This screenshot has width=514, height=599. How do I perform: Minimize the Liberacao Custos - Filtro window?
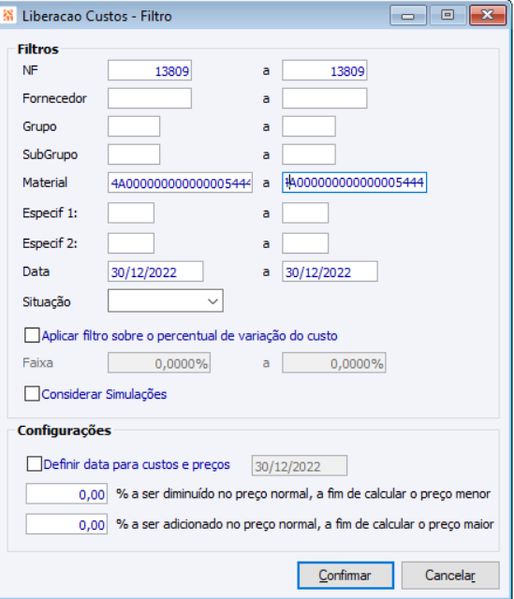pos(408,15)
